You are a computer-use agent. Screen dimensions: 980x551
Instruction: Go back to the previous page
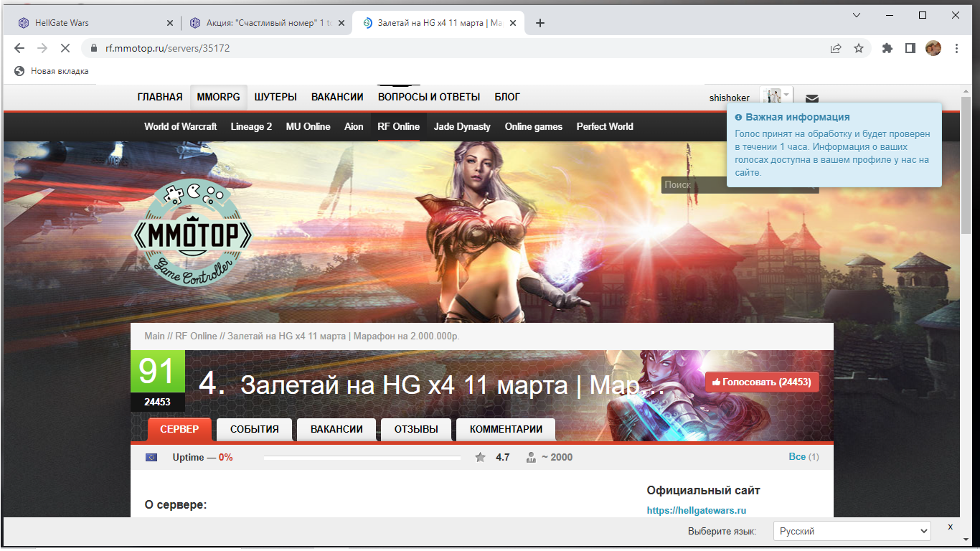click(x=19, y=48)
